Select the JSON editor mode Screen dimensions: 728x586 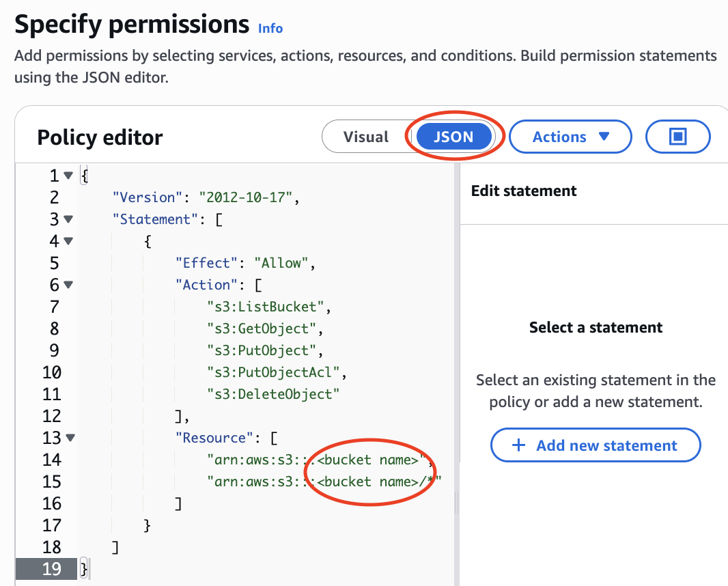[x=453, y=137]
